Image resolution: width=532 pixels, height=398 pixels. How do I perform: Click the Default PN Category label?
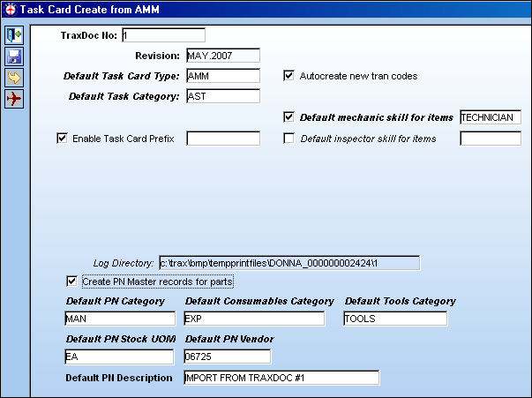[x=116, y=301]
